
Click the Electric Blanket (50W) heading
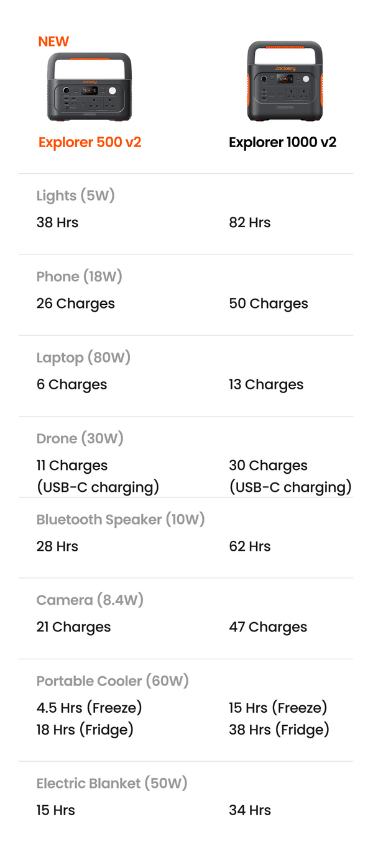pos(112,783)
